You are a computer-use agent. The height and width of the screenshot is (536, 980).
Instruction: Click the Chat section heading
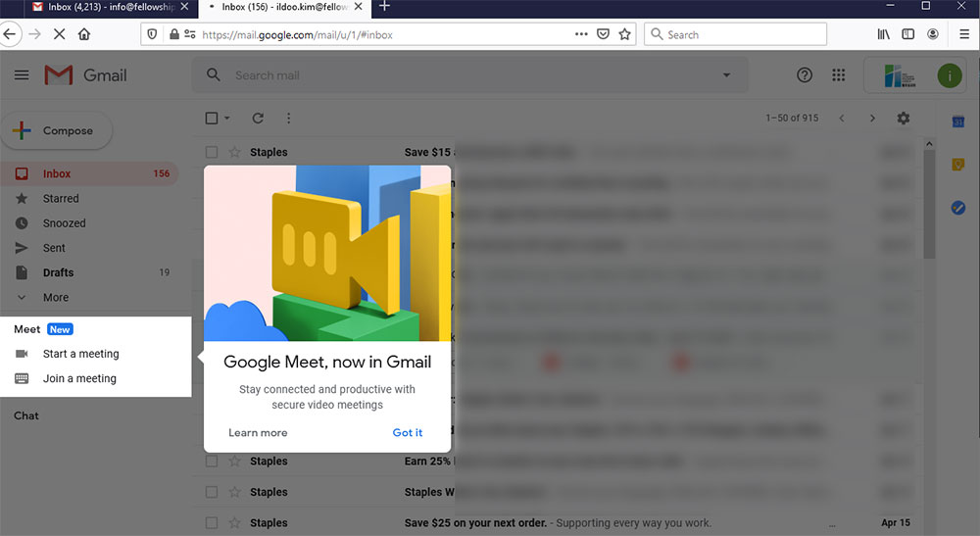(x=26, y=415)
